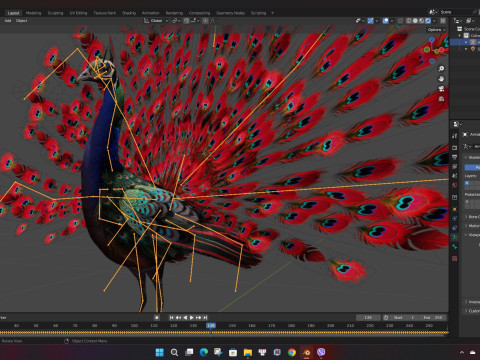Viewport: 480px width, 360px height.
Task: Open the Tool properties tab icon
Action: (x=454, y=136)
